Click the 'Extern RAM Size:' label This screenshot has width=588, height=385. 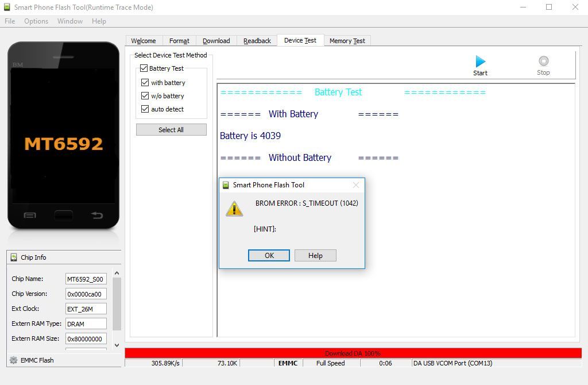35,338
